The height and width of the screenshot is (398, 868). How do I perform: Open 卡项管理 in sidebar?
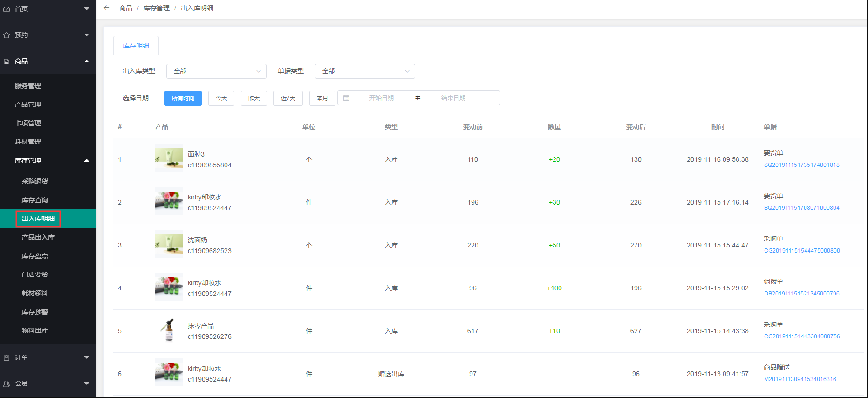coord(28,123)
